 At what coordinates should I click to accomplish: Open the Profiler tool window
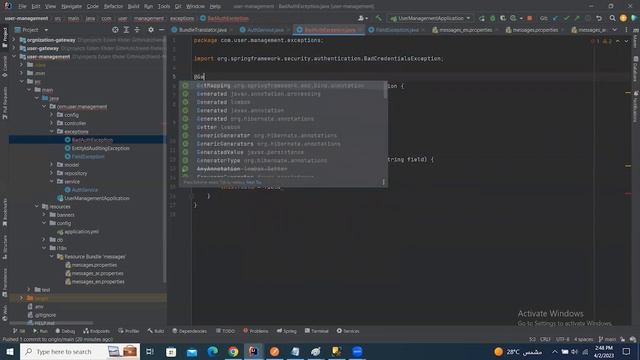[x=129, y=331]
